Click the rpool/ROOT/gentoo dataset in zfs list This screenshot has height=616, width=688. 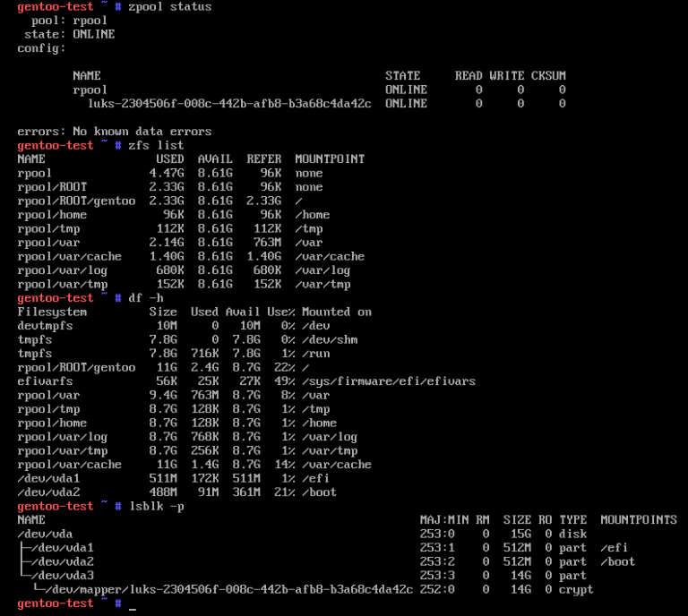click(76, 201)
